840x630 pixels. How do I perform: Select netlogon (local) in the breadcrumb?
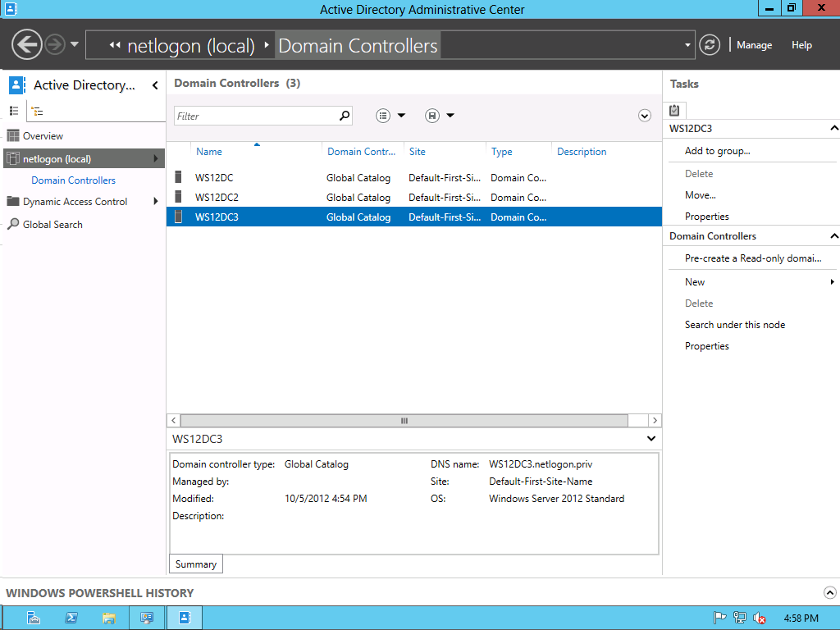[190, 46]
